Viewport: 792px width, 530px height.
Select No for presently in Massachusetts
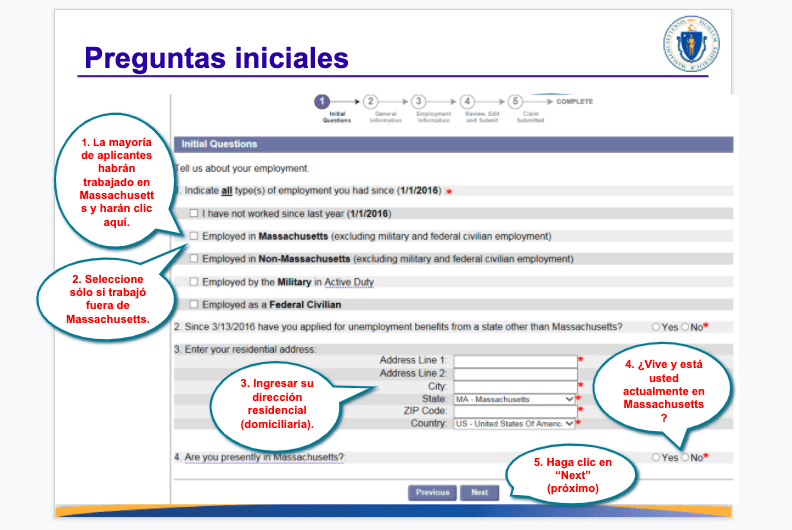point(685,457)
